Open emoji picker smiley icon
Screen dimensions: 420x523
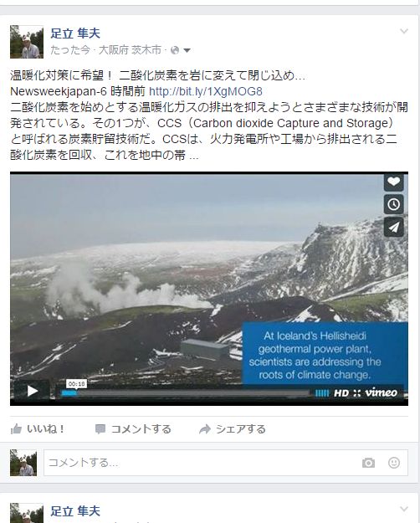pyautogui.click(x=394, y=463)
